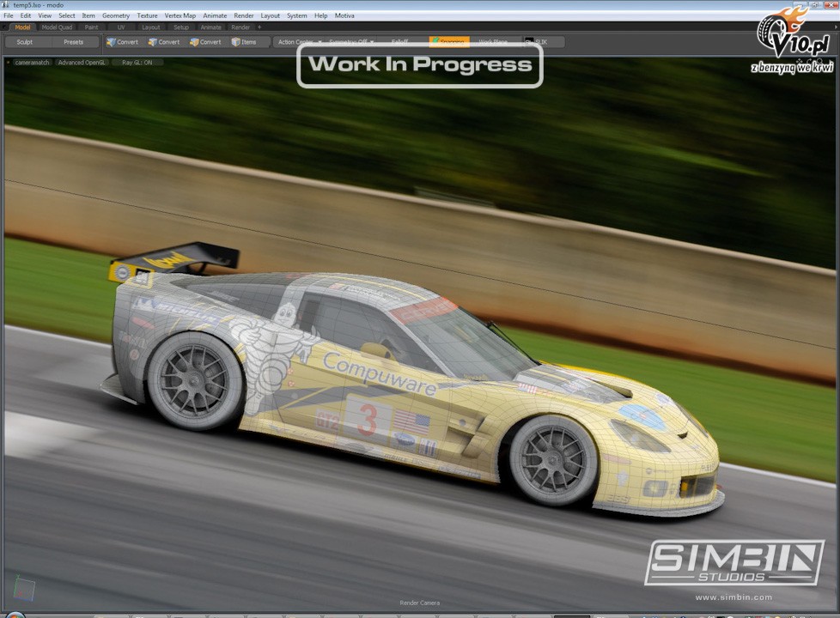This screenshot has width=840, height=618.
Task: Open the Edit menu
Action: coord(26,15)
